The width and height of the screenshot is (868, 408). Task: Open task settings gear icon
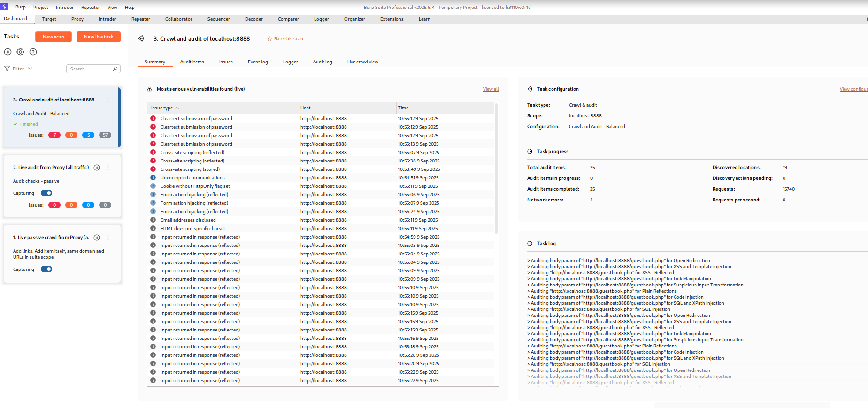tap(20, 52)
